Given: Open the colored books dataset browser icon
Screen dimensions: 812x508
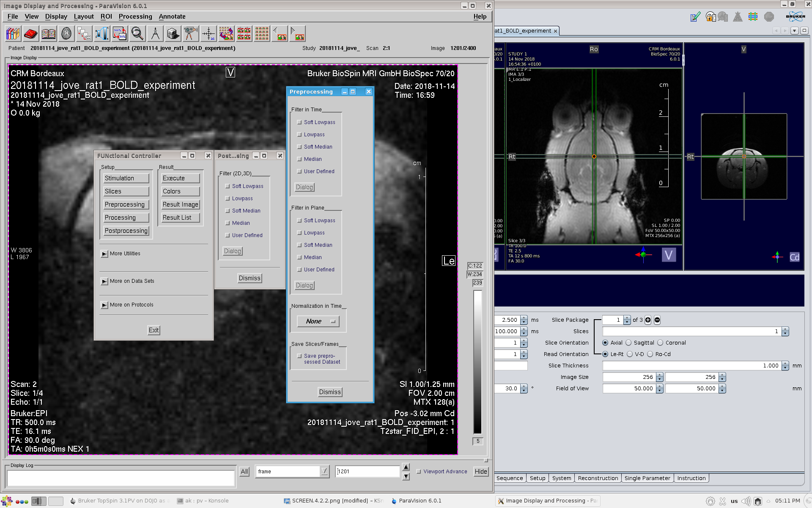Looking at the screenshot, I should tap(13, 33).
